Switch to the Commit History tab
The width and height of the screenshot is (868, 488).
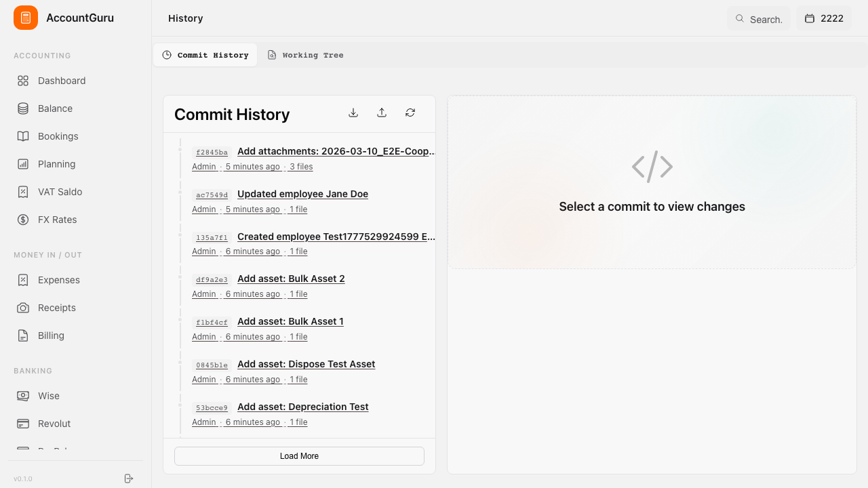(x=205, y=55)
